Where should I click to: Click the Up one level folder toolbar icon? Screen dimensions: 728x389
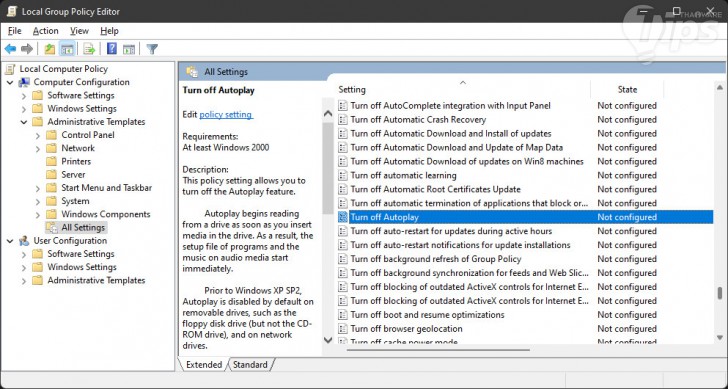(x=50, y=49)
